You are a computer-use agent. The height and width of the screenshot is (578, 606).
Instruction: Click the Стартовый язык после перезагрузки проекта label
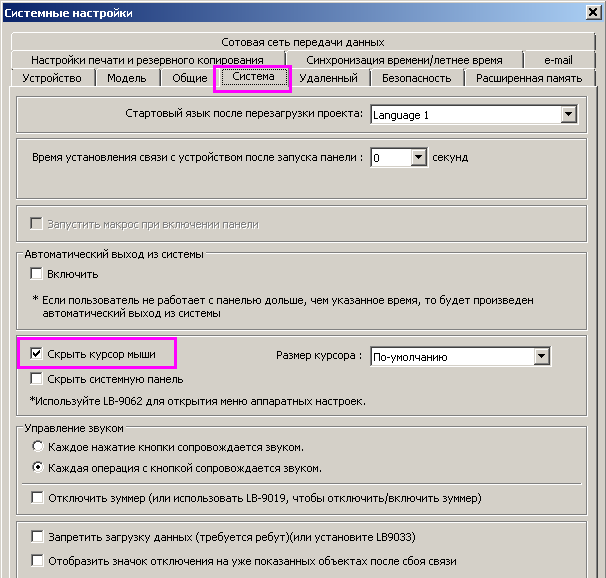[x=244, y=114]
